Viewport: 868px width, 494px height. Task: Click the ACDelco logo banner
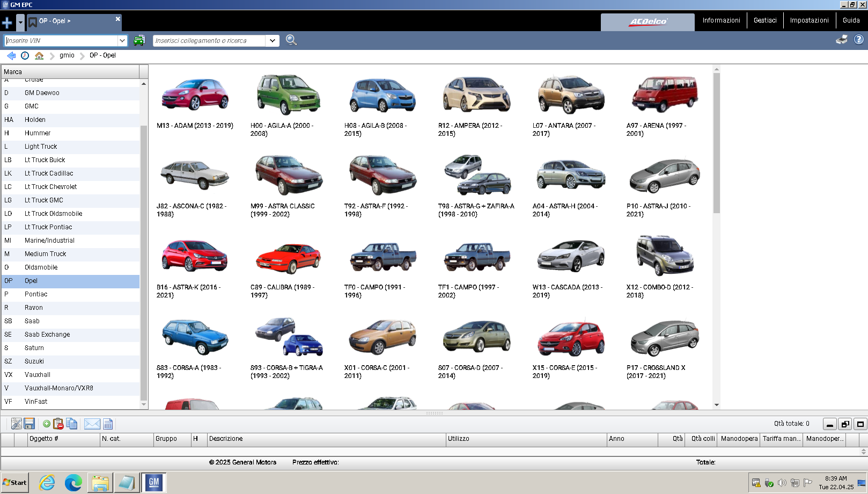click(x=648, y=22)
